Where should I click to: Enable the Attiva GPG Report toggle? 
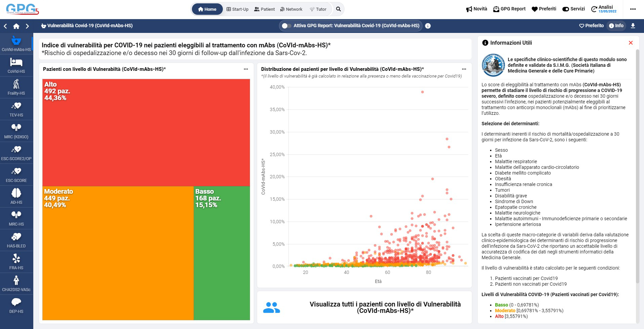286,26
